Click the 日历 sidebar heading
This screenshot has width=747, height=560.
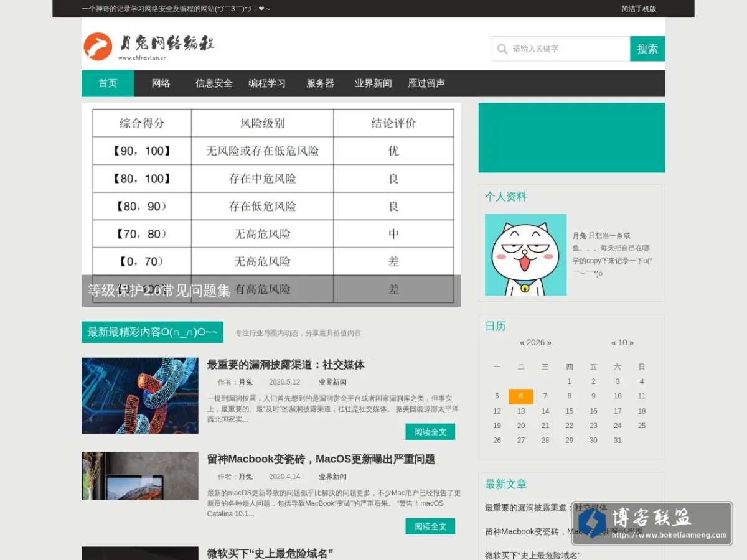point(496,326)
